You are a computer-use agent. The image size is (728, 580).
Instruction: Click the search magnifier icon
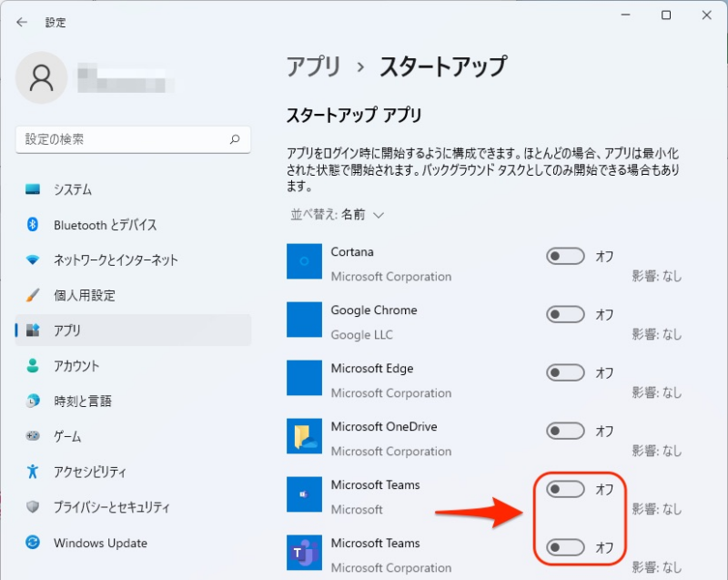tap(235, 139)
